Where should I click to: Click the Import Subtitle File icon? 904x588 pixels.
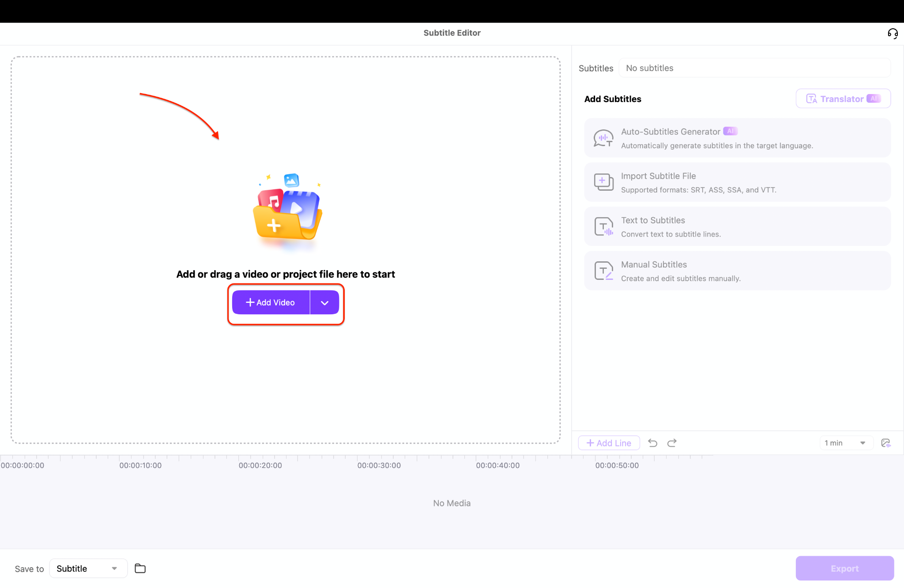(603, 182)
